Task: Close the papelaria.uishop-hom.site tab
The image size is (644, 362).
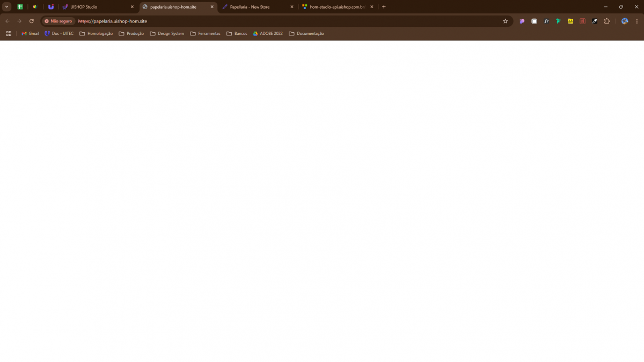Action: 212,7
